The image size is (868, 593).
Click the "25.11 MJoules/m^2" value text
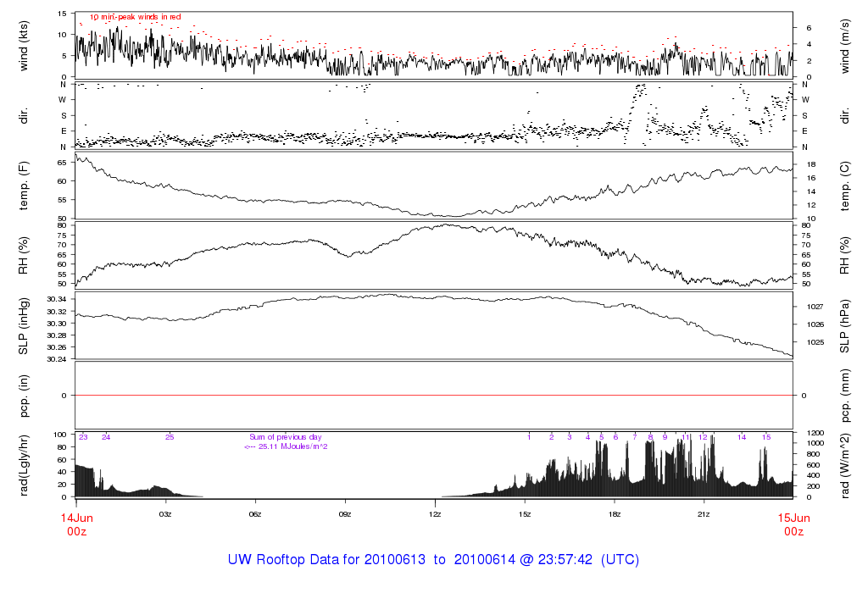click(x=292, y=446)
